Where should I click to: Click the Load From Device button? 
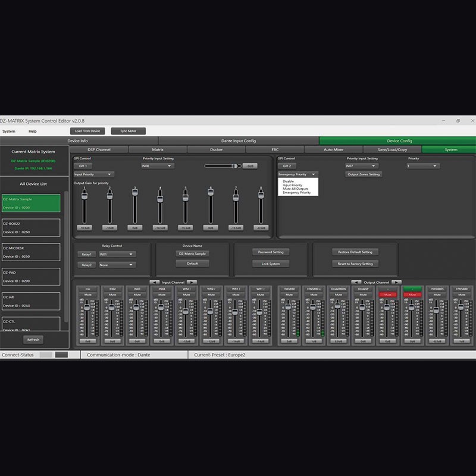pos(87,131)
